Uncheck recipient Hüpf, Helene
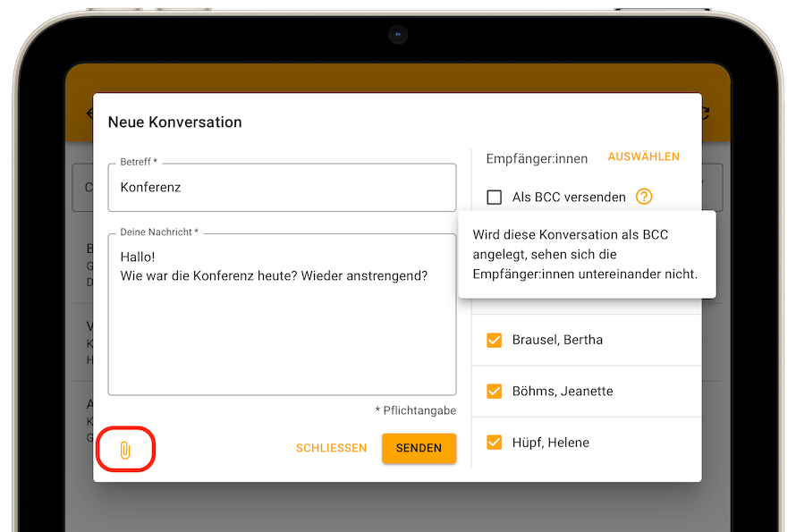This screenshot has height=532, width=796. (494, 443)
